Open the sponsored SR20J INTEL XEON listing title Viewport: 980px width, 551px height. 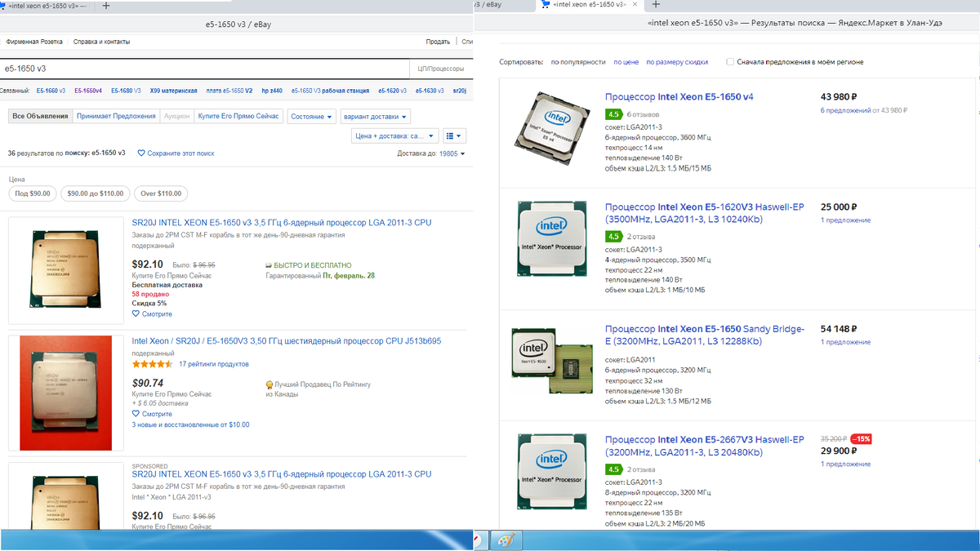point(282,474)
